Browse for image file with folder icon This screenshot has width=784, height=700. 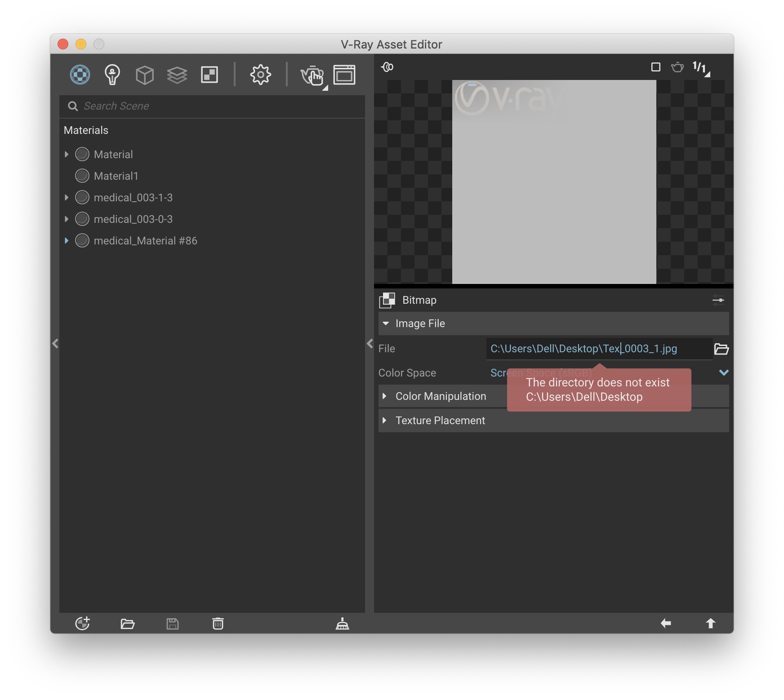pos(722,349)
